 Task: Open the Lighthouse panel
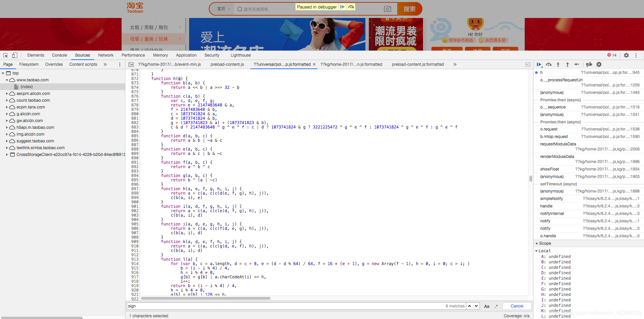coord(241,55)
